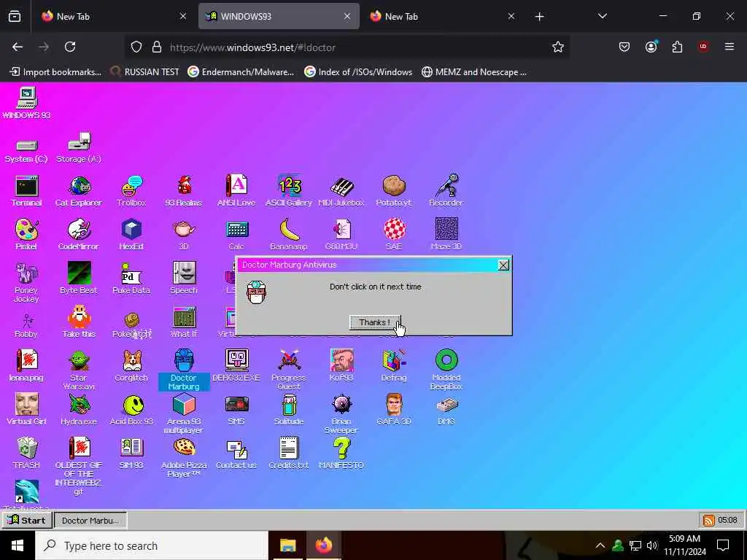This screenshot has width=747, height=560.
Task: Launch Cat Explorer from the desktop
Action: tap(79, 191)
